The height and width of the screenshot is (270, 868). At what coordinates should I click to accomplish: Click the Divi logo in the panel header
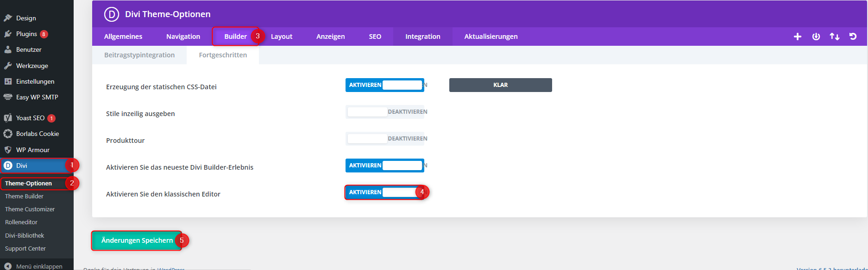pyautogui.click(x=111, y=14)
